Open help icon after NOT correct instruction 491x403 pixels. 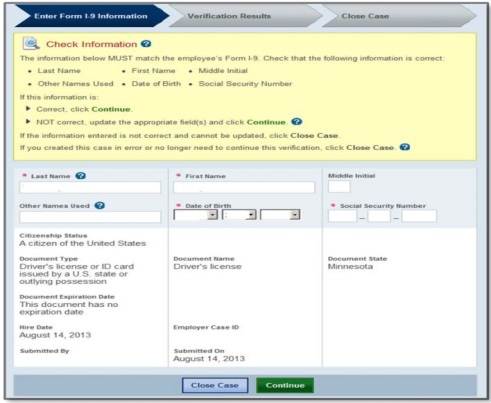[297, 122]
